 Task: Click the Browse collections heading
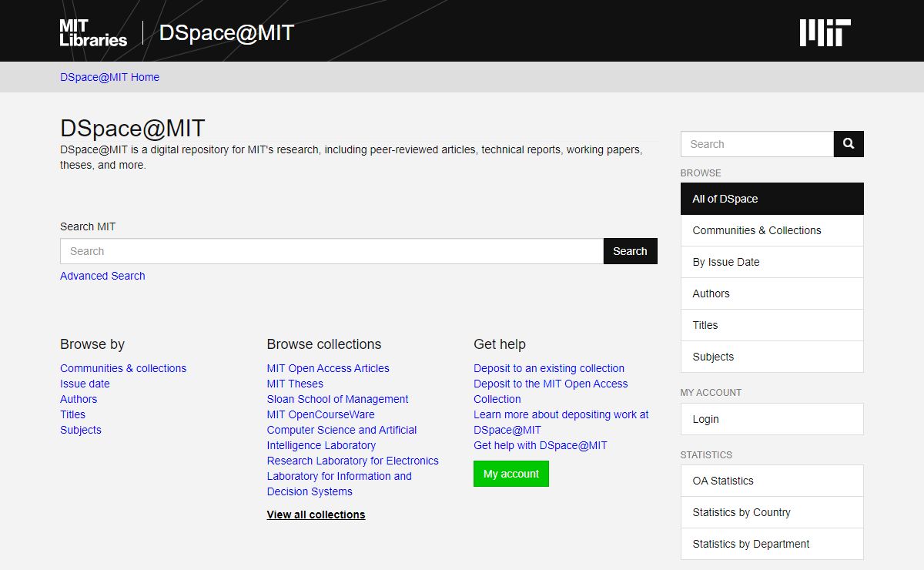[x=324, y=344]
